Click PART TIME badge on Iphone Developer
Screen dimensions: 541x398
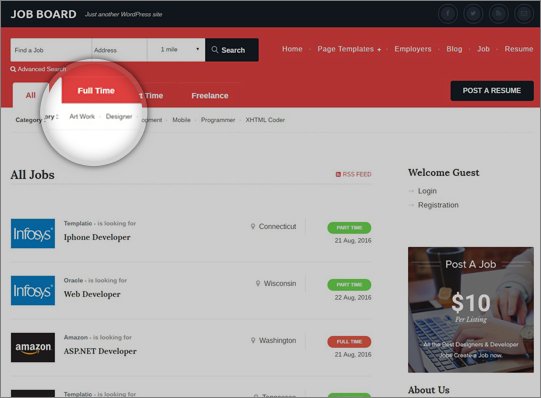[349, 228]
